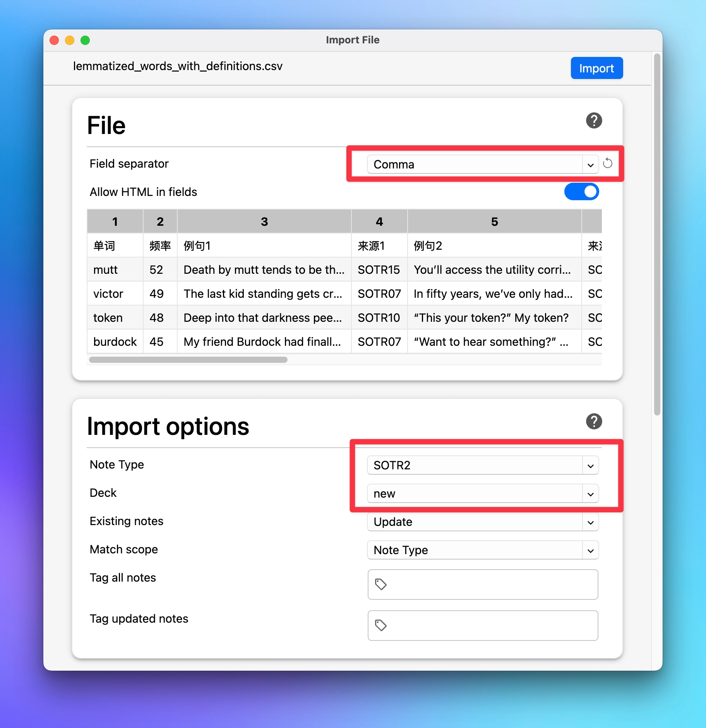Viewport: 706px width, 728px height.
Task: Click the horizontal scrollbar under preview table
Action: (188, 360)
